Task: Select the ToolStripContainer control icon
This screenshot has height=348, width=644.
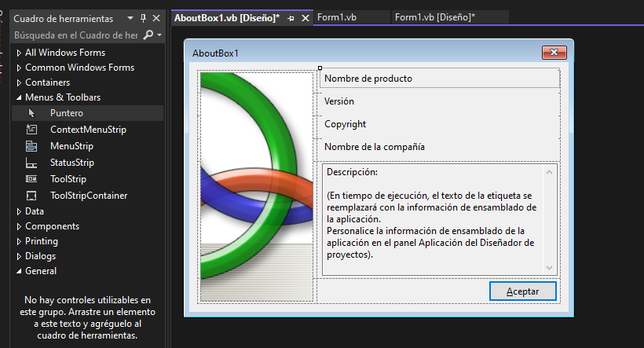Action: click(x=31, y=196)
